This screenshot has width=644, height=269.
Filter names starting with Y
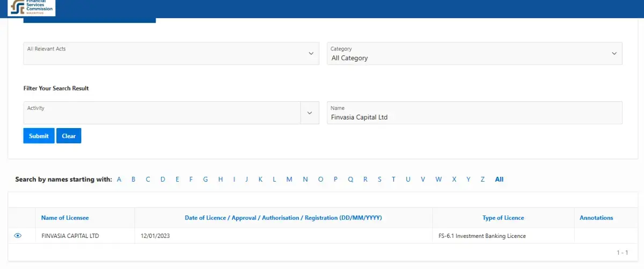coord(469,180)
